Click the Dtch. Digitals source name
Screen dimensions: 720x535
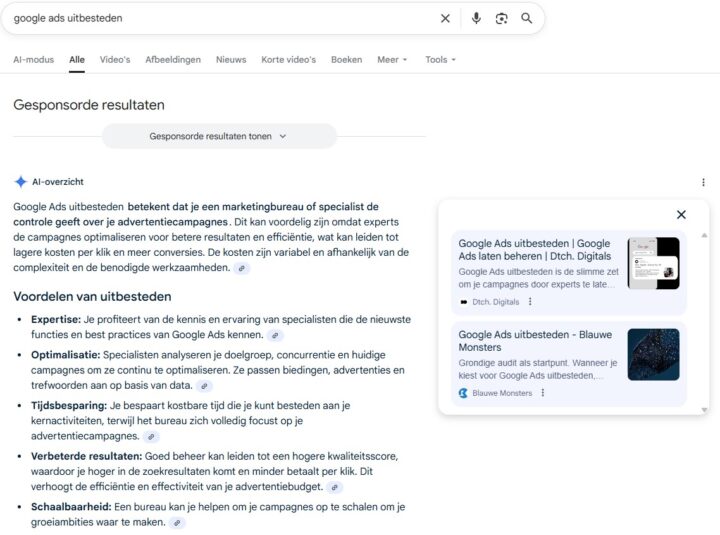click(495, 302)
